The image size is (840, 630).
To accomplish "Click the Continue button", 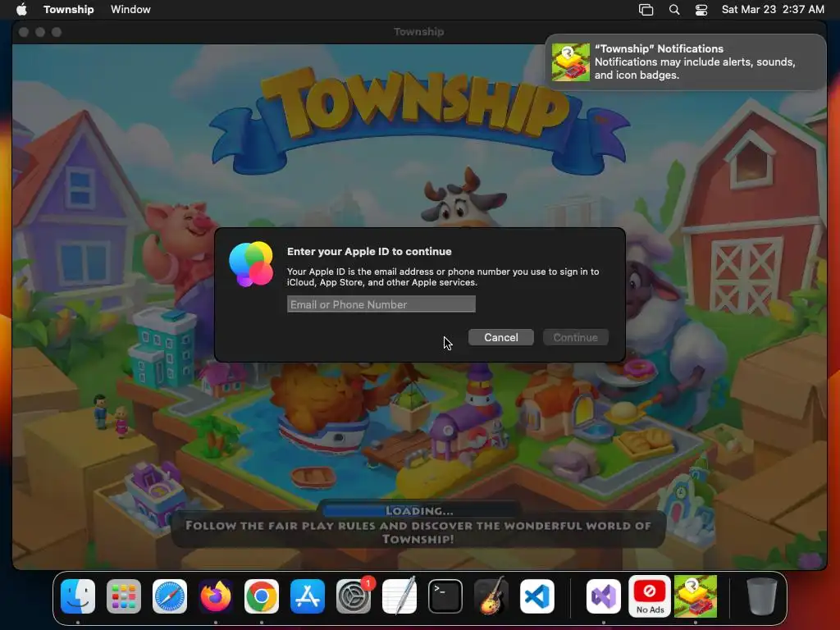I will tap(575, 337).
